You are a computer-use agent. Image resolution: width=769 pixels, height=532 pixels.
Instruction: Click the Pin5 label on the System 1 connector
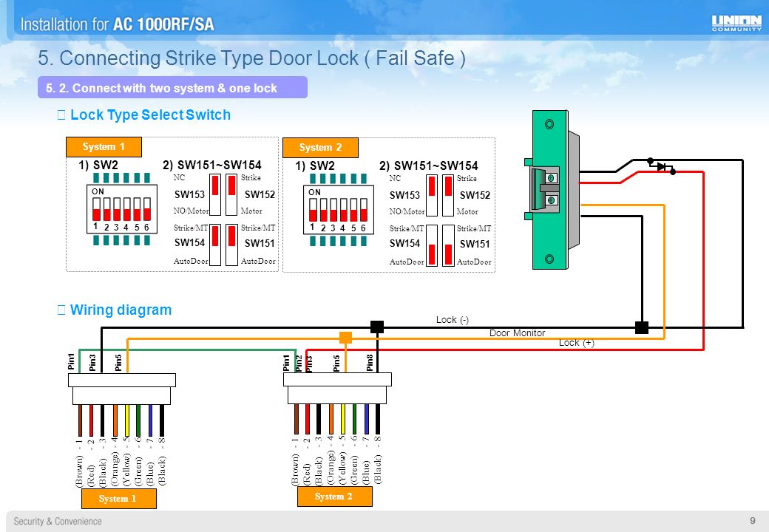(118, 363)
